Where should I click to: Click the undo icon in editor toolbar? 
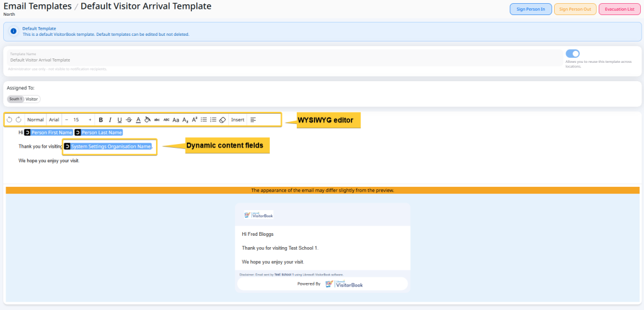pos(9,119)
